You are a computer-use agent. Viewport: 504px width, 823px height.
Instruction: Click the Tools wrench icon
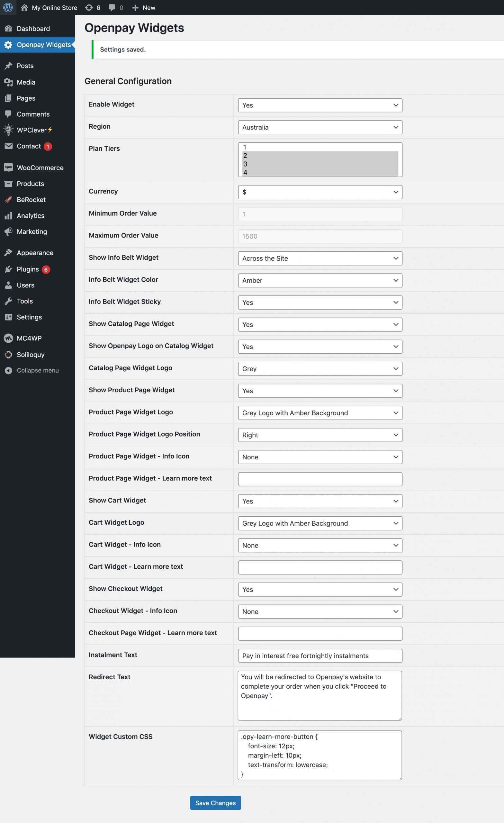coord(8,301)
